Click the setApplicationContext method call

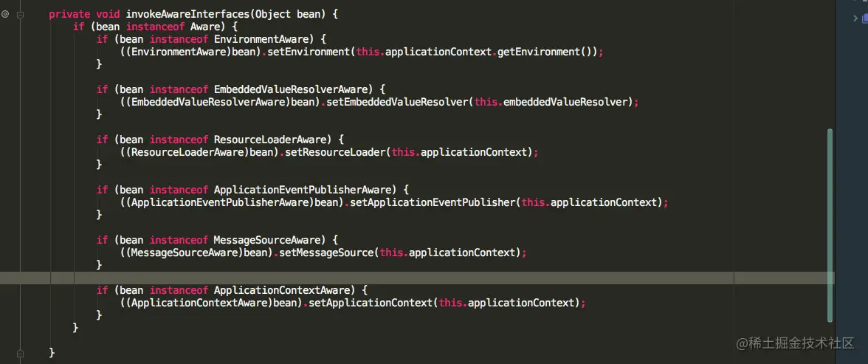tap(371, 303)
